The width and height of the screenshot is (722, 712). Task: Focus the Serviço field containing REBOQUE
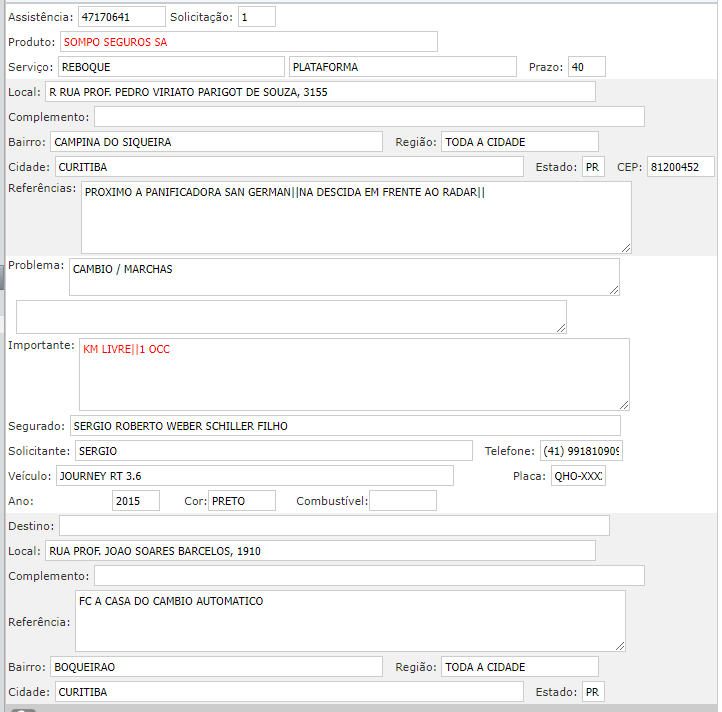tap(170, 67)
